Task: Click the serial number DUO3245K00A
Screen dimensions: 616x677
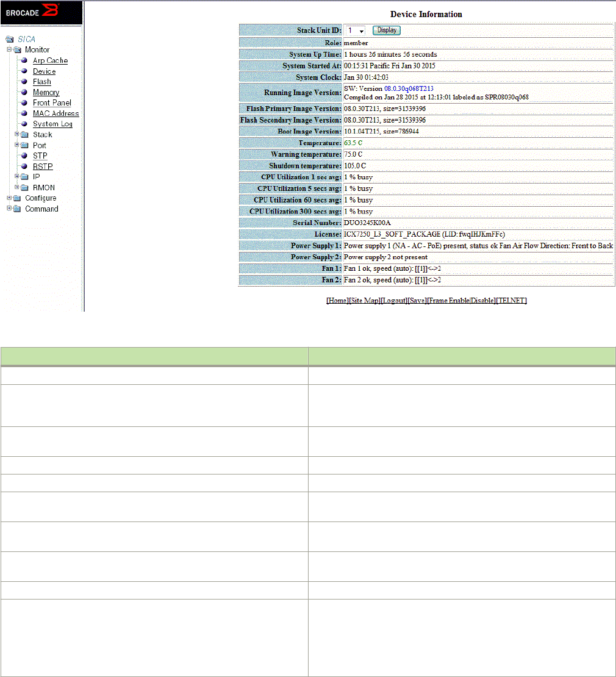Action: [x=367, y=223]
